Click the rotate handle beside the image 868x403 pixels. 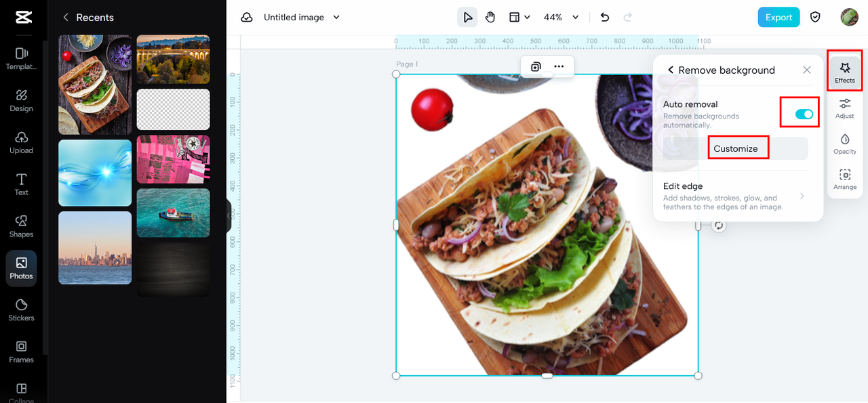click(719, 225)
